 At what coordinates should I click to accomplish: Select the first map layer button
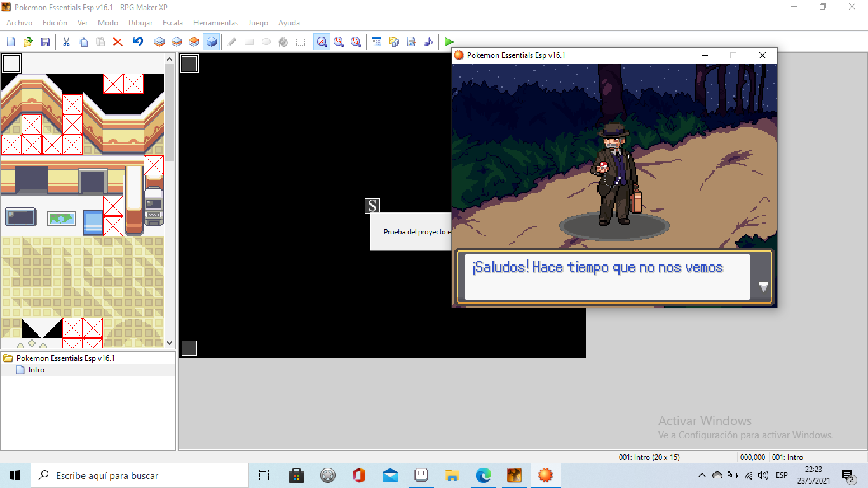click(x=159, y=42)
